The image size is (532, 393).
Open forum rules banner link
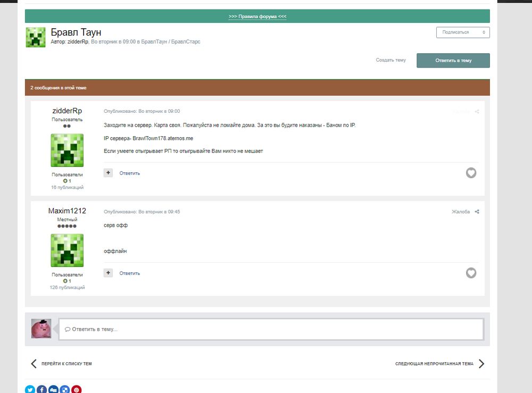[257, 16]
